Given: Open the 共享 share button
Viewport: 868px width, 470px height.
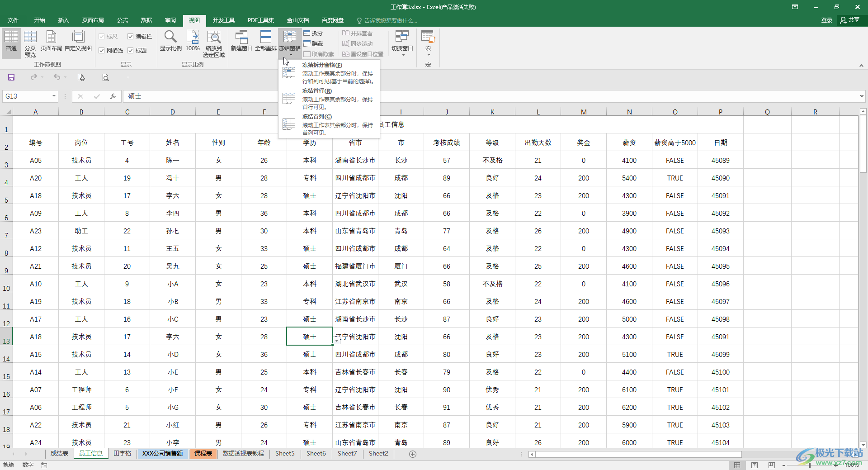Looking at the screenshot, I should point(850,20).
